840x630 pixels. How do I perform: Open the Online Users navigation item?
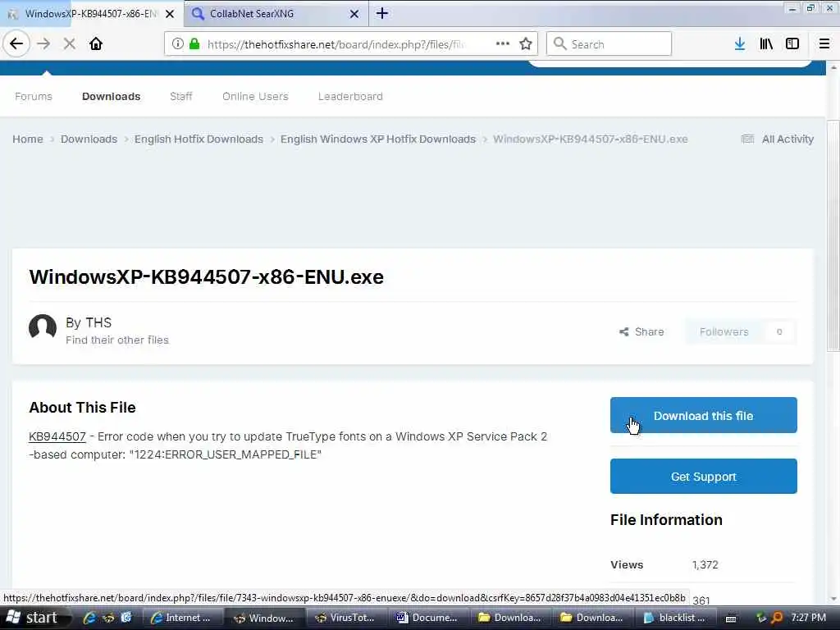[255, 97]
